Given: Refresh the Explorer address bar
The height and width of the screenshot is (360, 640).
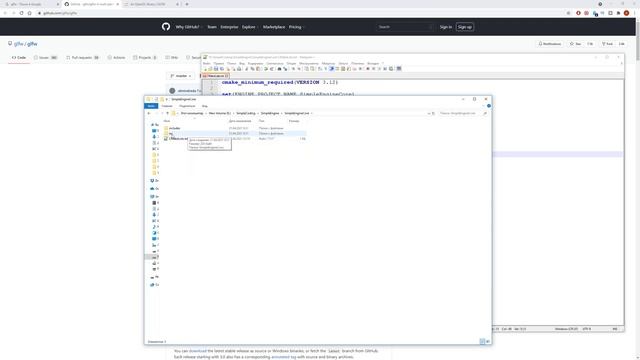Looking at the screenshot, I should pos(433,113).
